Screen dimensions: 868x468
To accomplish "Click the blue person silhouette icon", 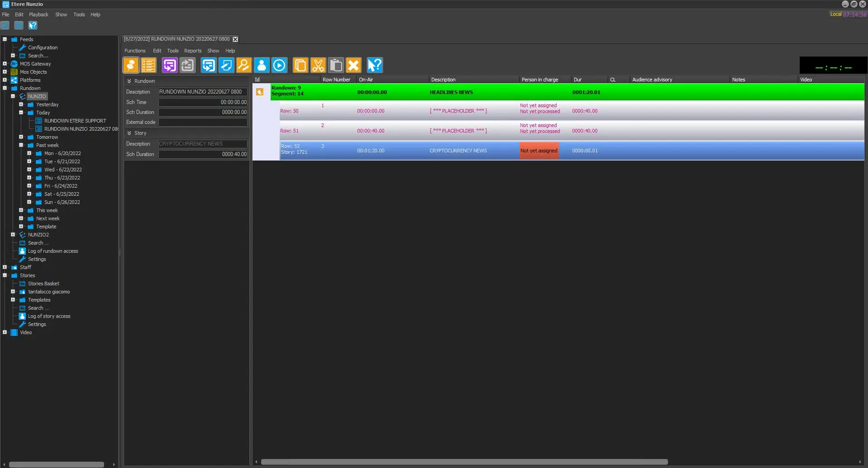I will [x=262, y=66].
